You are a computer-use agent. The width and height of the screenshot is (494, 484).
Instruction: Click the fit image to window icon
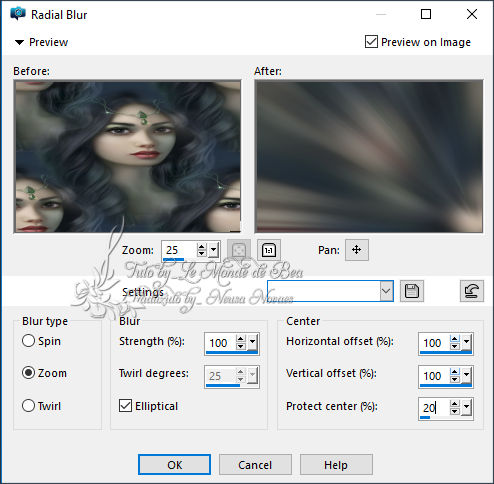(x=239, y=250)
